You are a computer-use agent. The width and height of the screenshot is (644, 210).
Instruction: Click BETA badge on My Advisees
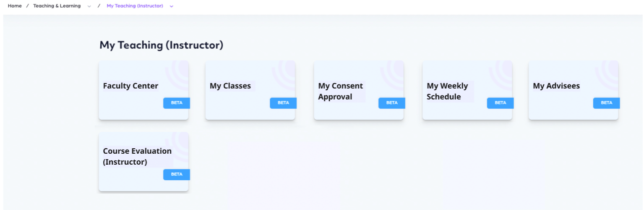coord(607,103)
